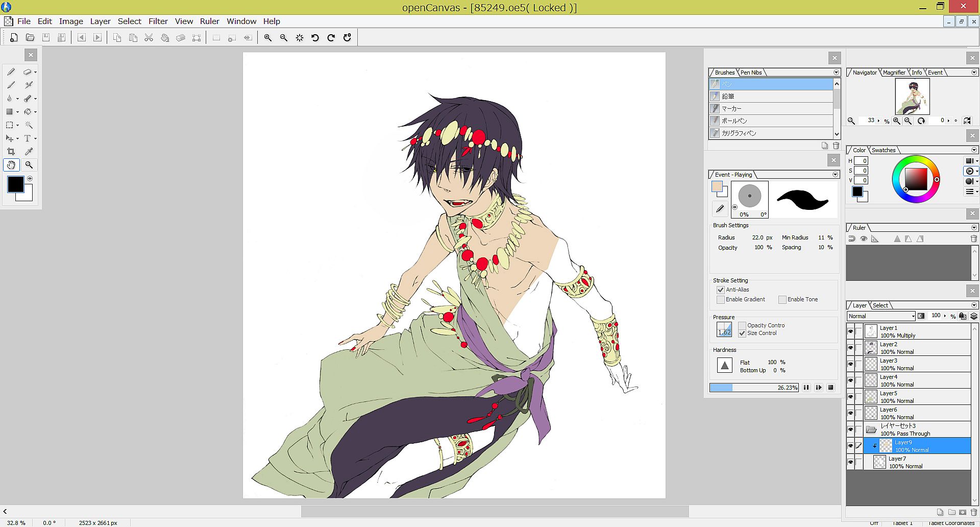
Task: Enable the Enable Gradient checkbox
Action: coord(721,300)
